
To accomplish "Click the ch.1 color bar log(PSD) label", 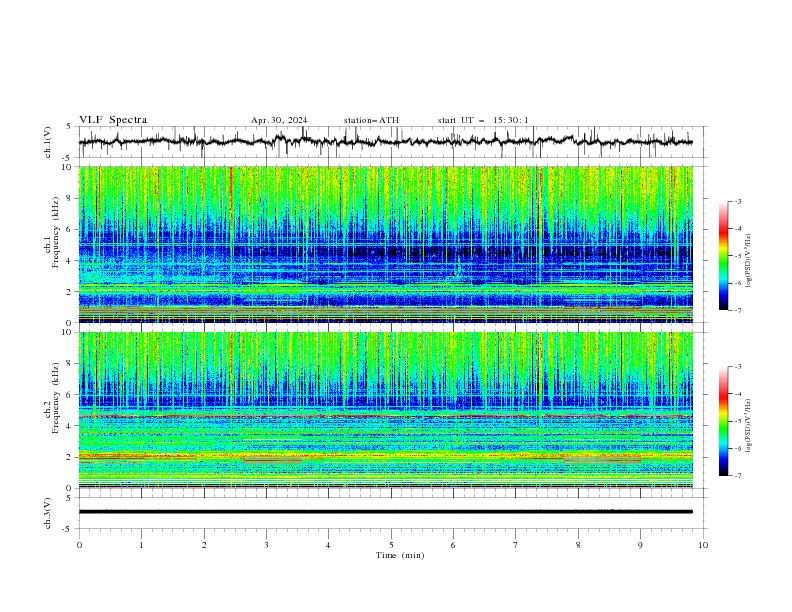I will (x=749, y=261).
